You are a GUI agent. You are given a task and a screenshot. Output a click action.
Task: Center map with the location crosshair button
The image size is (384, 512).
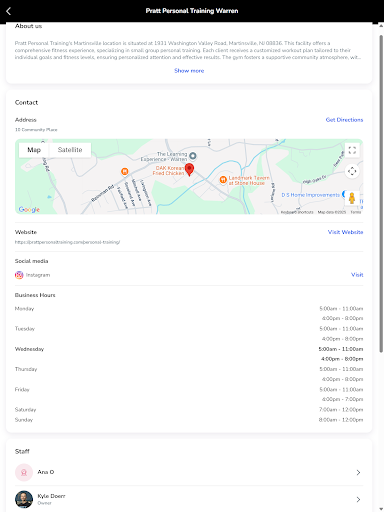(352, 171)
